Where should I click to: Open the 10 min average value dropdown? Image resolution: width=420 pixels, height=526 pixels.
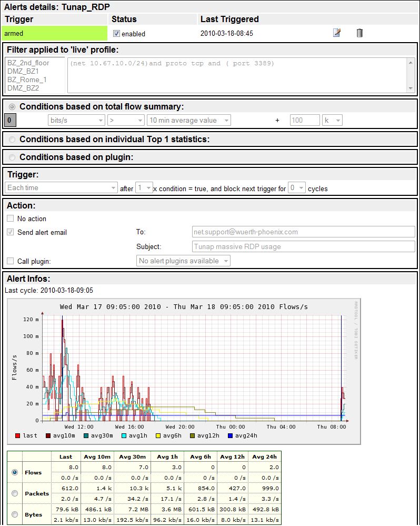pyautogui.click(x=189, y=120)
